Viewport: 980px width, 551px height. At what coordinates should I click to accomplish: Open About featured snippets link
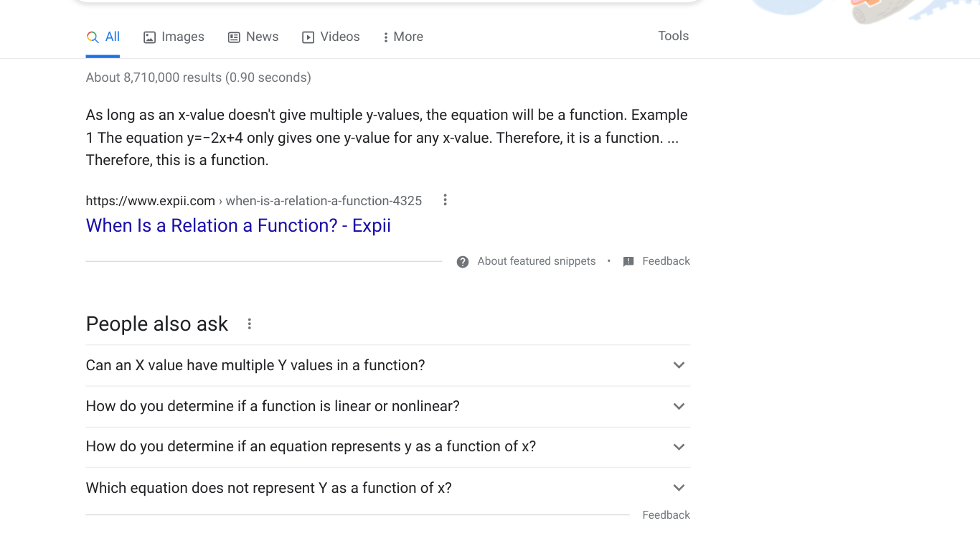(x=537, y=261)
